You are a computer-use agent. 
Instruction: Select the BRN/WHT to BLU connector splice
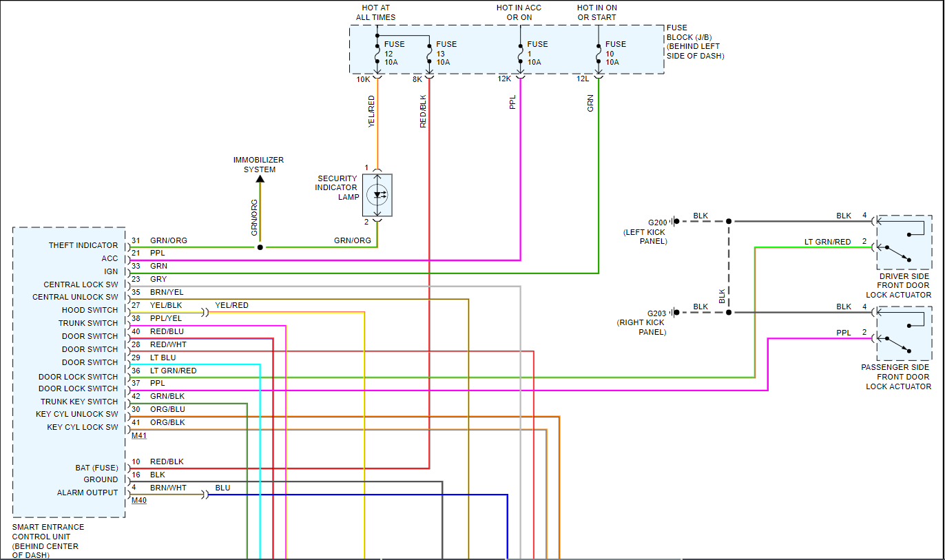(205, 495)
